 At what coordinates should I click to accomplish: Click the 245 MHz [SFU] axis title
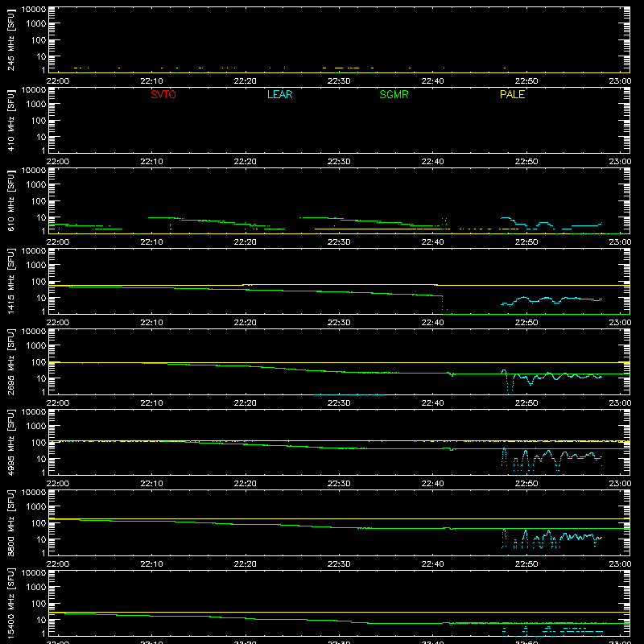pyautogui.click(x=10, y=40)
